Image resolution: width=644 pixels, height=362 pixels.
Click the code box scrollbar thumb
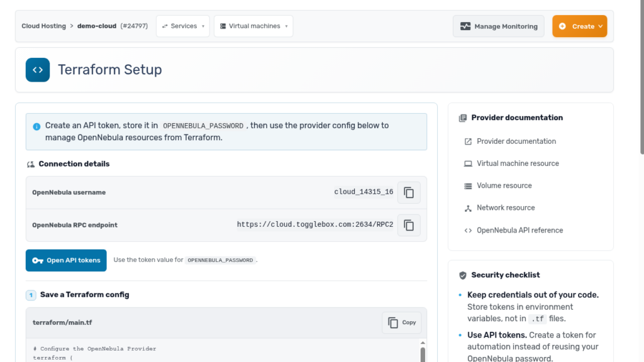tap(423, 354)
